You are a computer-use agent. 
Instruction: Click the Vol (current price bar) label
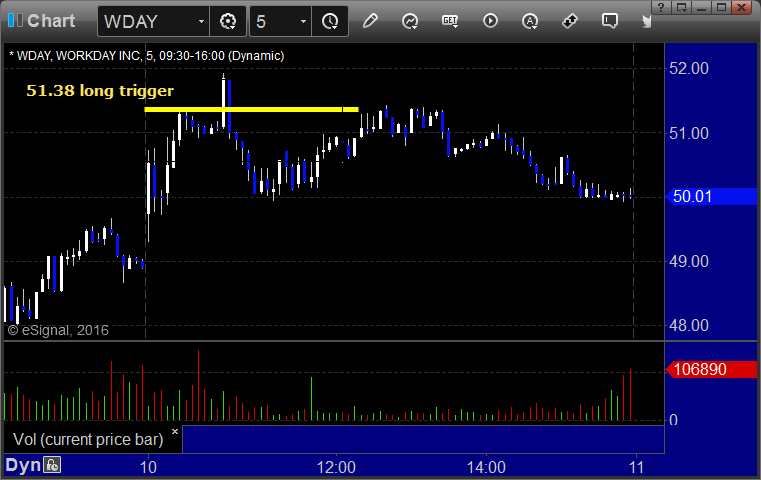[88, 439]
